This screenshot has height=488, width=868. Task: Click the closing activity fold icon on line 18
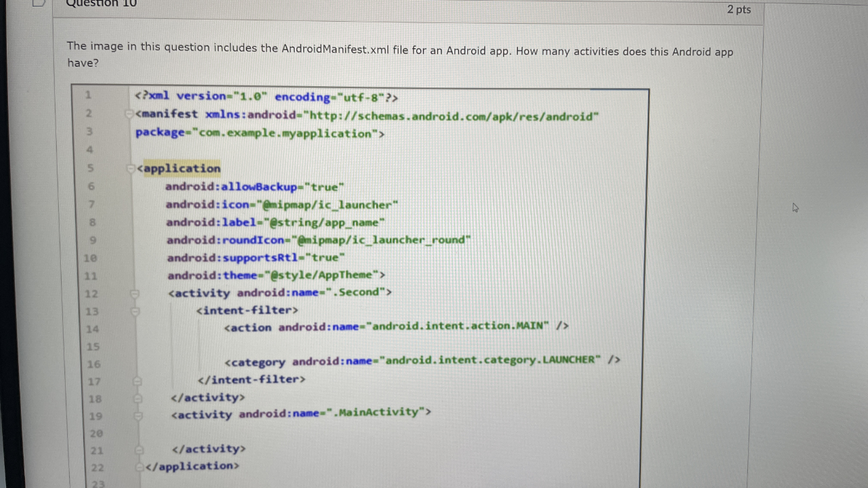(138, 399)
